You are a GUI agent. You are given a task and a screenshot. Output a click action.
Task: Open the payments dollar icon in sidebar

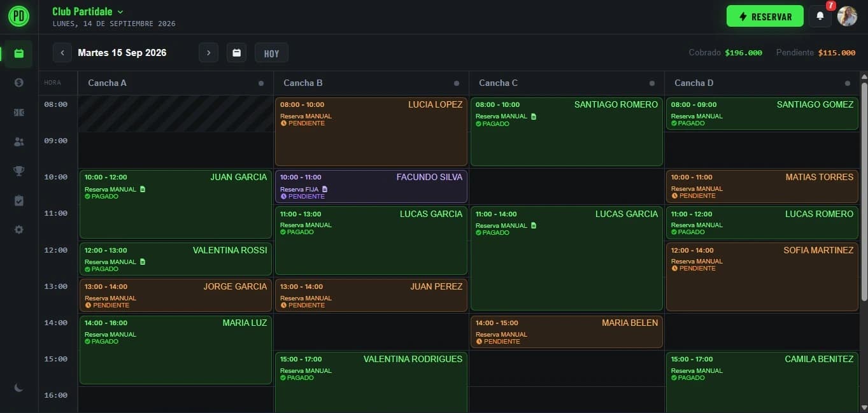point(18,83)
